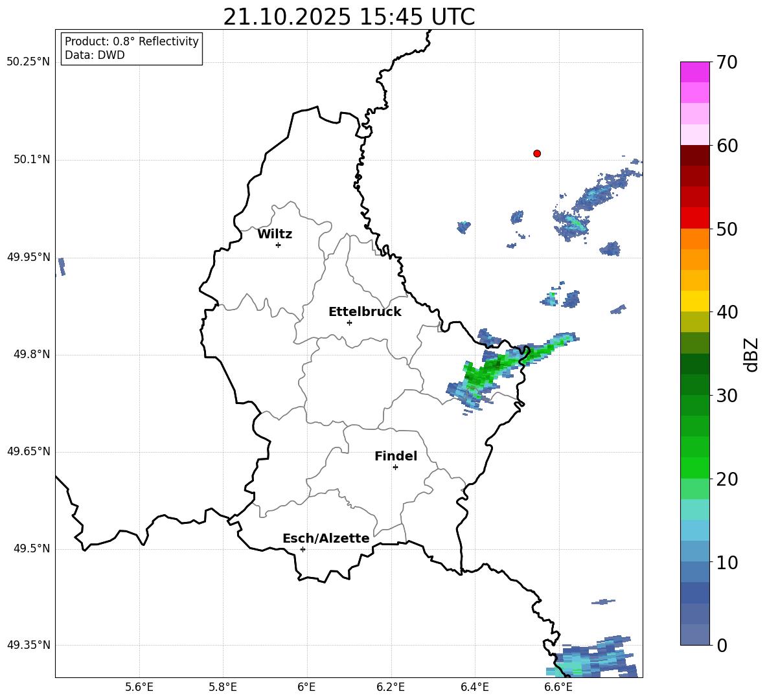The width and height of the screenshot is (767, 700).
Task: Click the 40 tick on the colorbar
Action: coord(727,312)
